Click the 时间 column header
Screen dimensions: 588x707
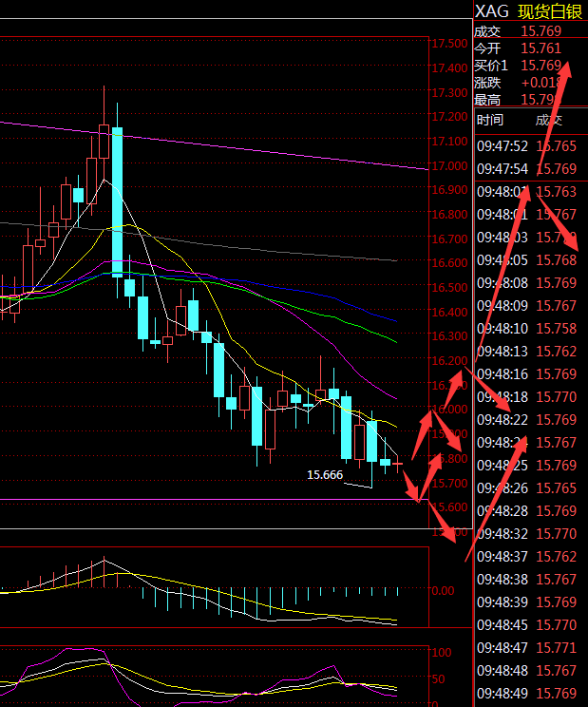pos(490,120)
